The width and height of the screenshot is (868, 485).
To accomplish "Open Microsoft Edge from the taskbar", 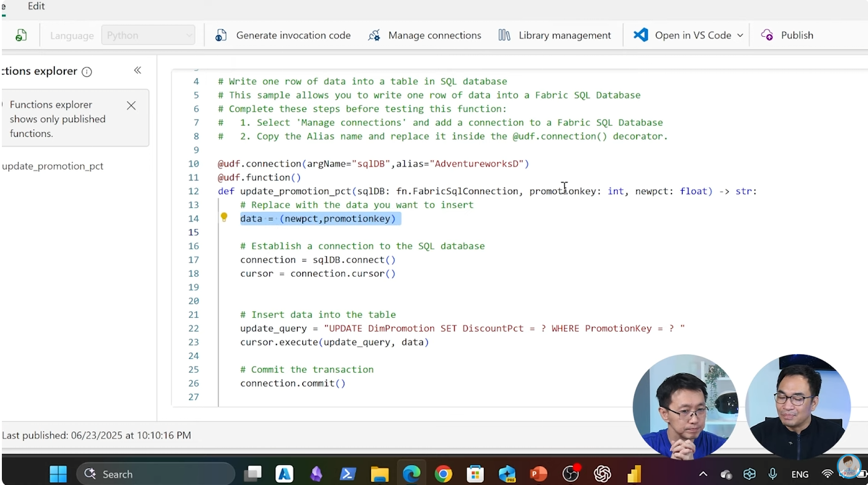I will (411, 474).
